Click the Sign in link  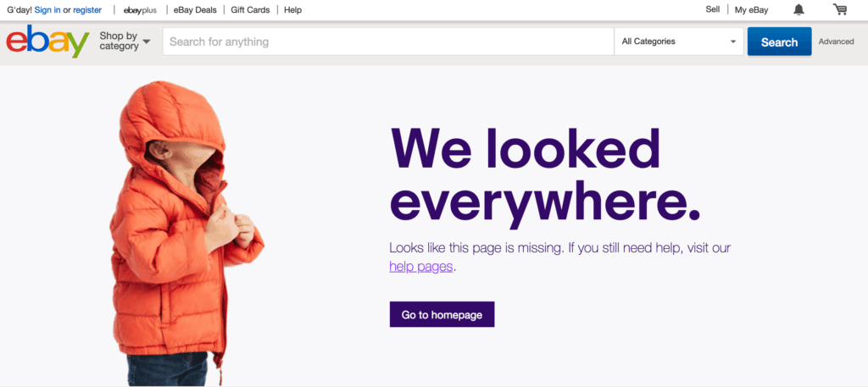click(47, 10)
